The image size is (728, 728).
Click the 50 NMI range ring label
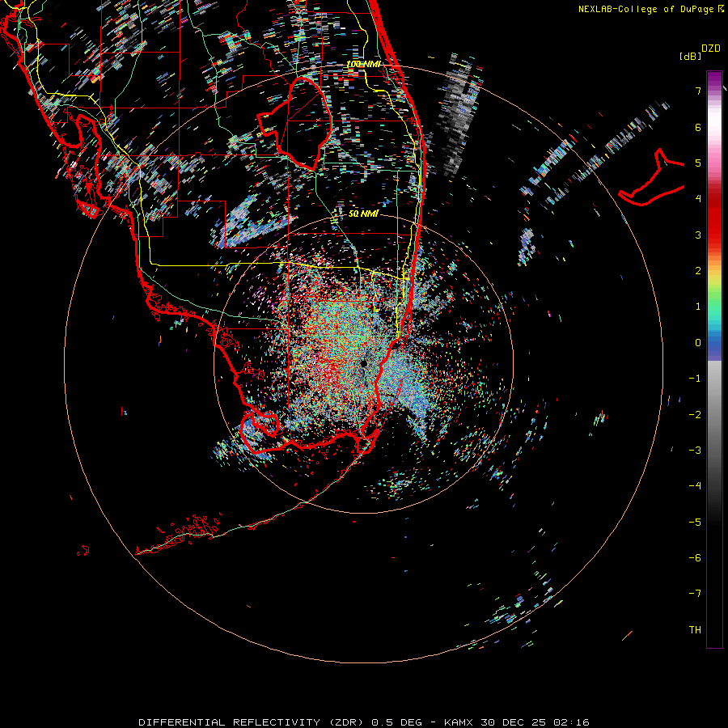363,214
